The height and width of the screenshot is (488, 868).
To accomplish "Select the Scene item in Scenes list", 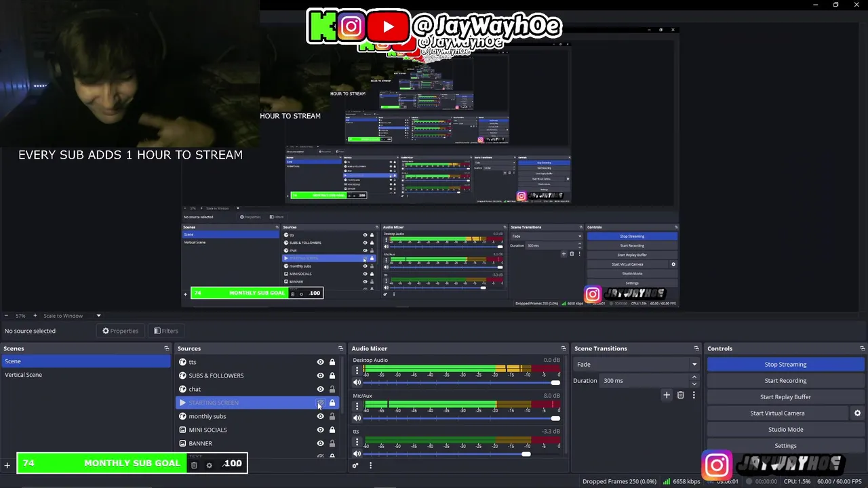I will [x=85, y=361].
